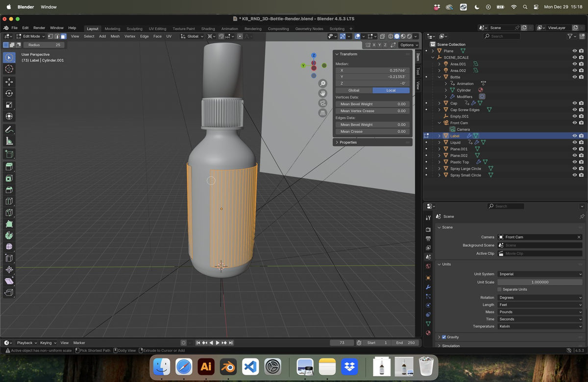Switch to the Shading workspace tab
The image size is (588, 382).
tap(208, 29)
